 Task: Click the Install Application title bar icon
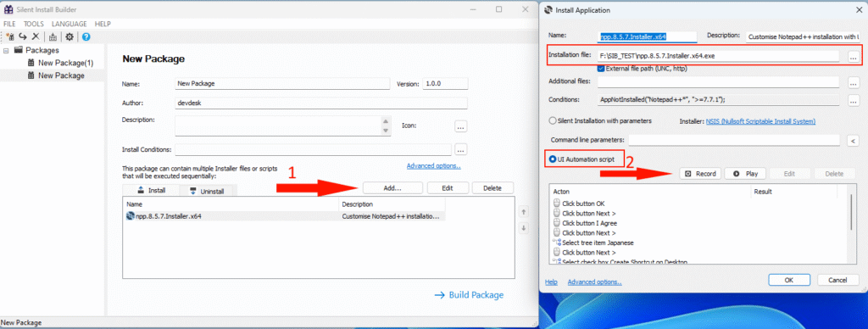click(x=548, y=10)
